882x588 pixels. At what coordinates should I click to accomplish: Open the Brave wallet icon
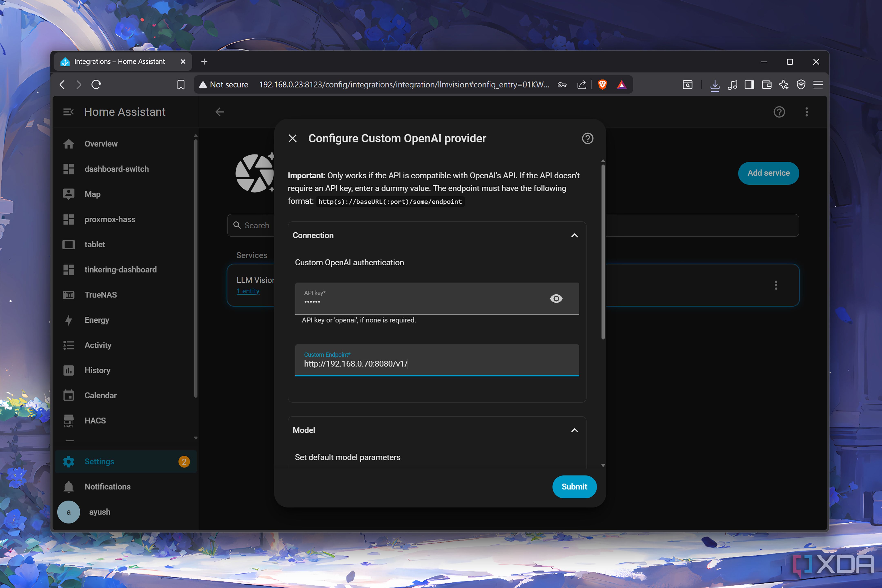[766, 85]
